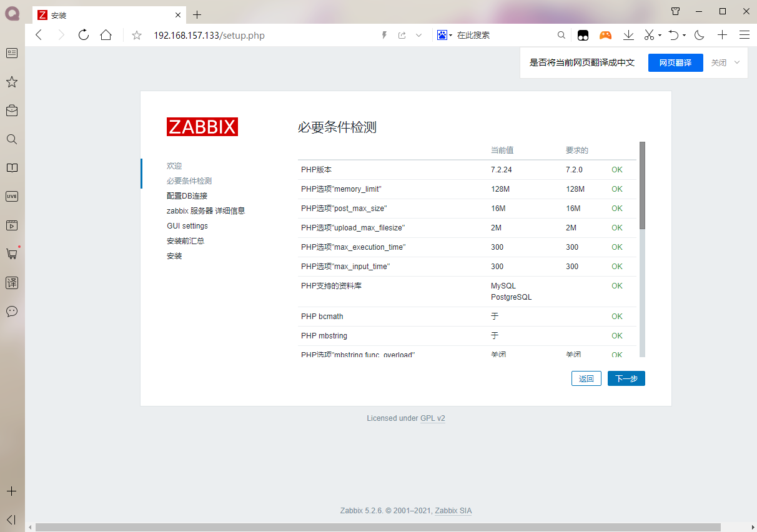Open the browser hamburger menu
The image size is (757, 532).
[745, 36]
